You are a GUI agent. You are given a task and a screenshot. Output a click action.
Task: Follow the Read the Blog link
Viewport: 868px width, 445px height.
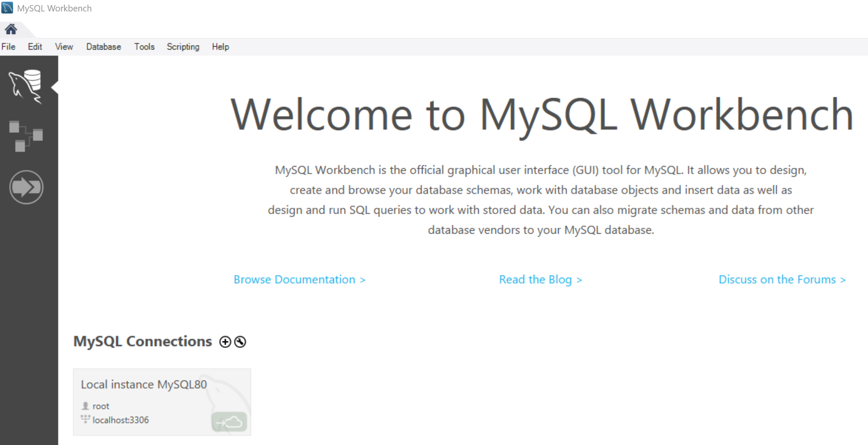[540, 280]
